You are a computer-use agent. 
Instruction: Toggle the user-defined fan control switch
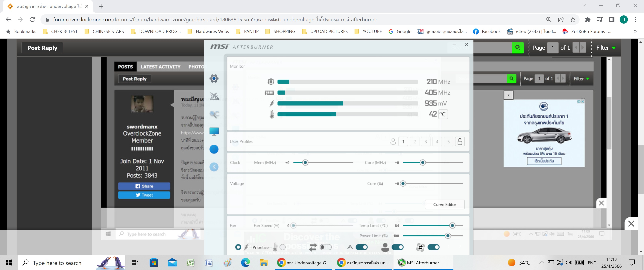coord(397,247)
